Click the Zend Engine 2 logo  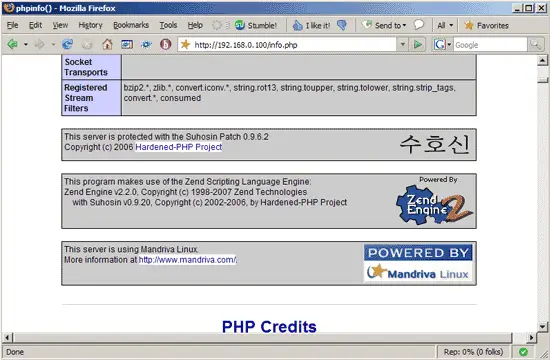click(x=435, y=205)
